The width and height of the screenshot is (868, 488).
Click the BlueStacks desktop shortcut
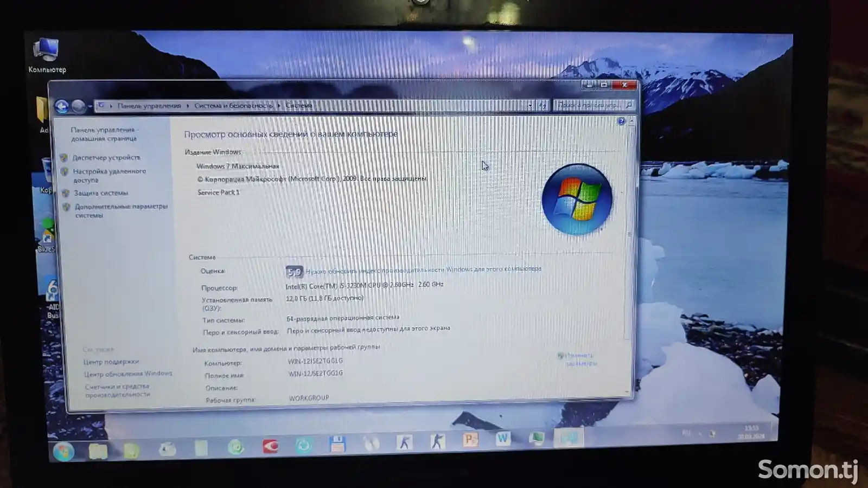coord(46,236)
